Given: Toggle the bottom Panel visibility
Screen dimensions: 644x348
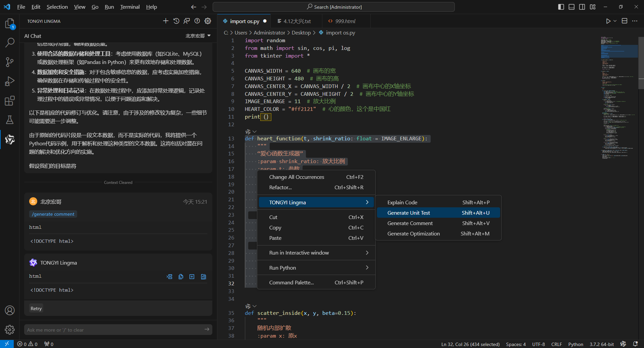Looking at the screenshot, I should pyautogui.click(x=572, y=7).
